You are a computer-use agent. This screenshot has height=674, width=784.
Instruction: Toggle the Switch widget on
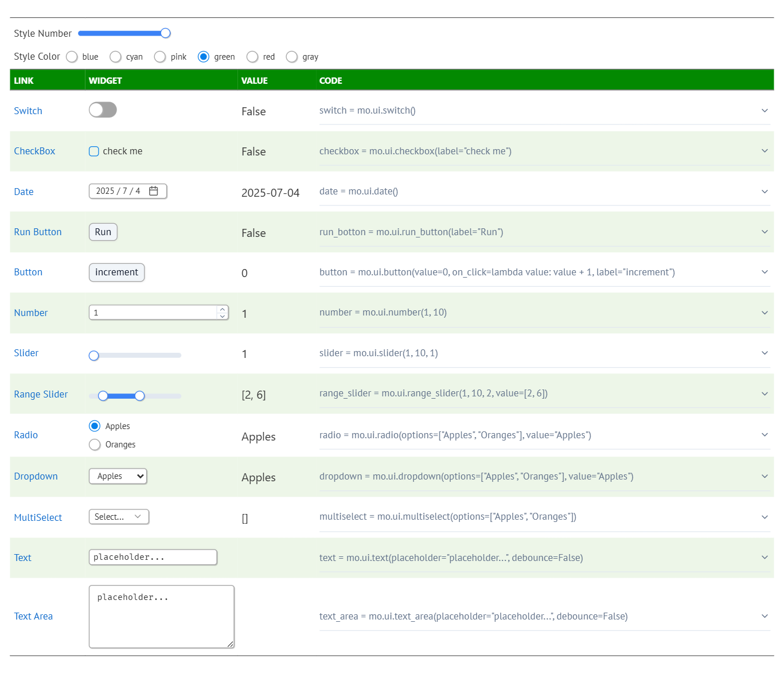(103, 110)
